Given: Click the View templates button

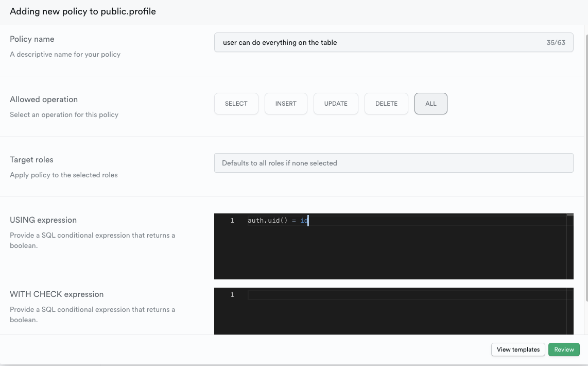Looking at the screenshot, I should [518, 350].
